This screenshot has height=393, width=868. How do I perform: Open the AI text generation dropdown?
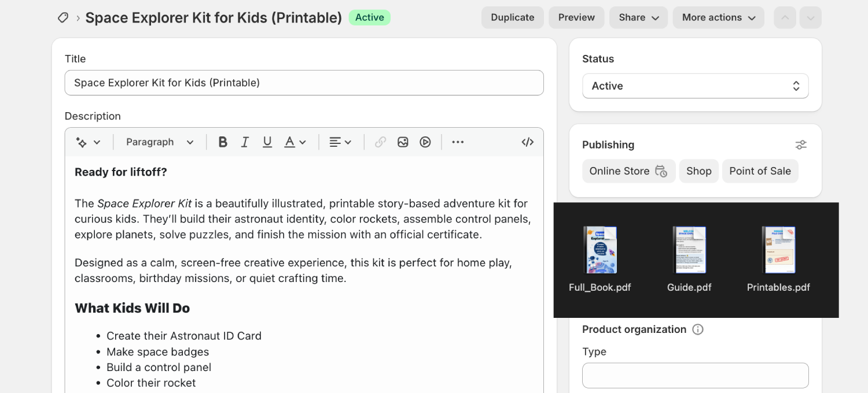pos(88,142)
